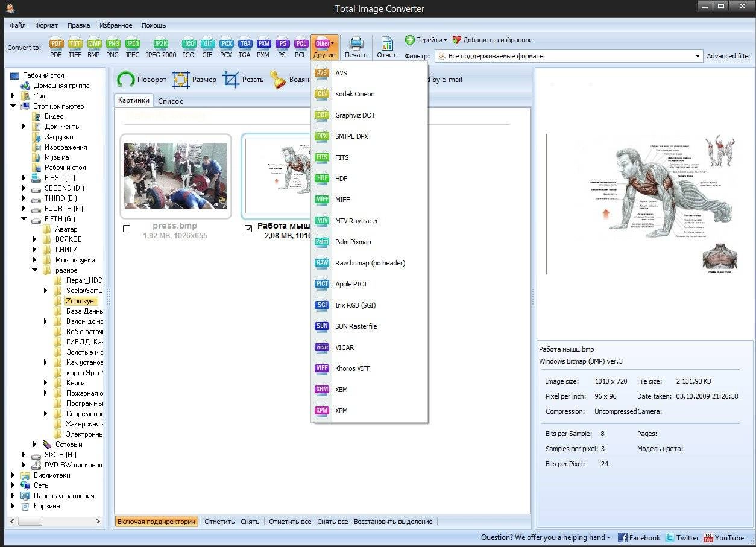Pick XPM format entry

pyautogui.click(x=370, y=411)
